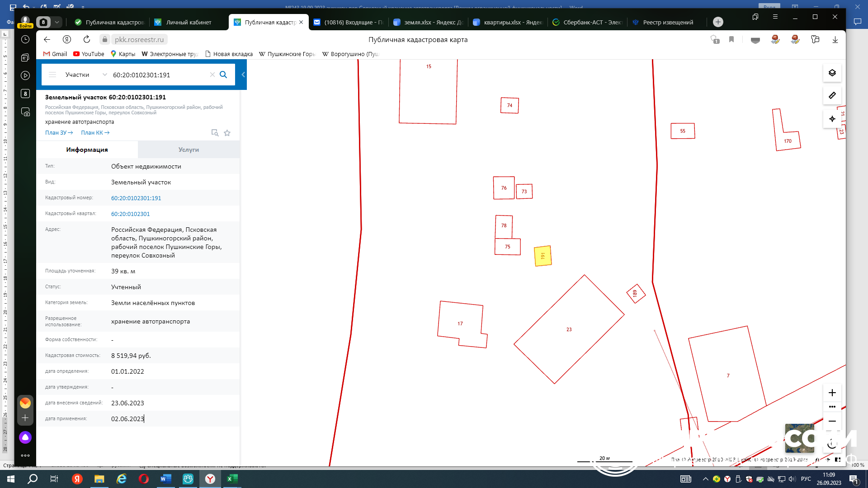Collapse the side panel arrow

[x=243, y=75]
